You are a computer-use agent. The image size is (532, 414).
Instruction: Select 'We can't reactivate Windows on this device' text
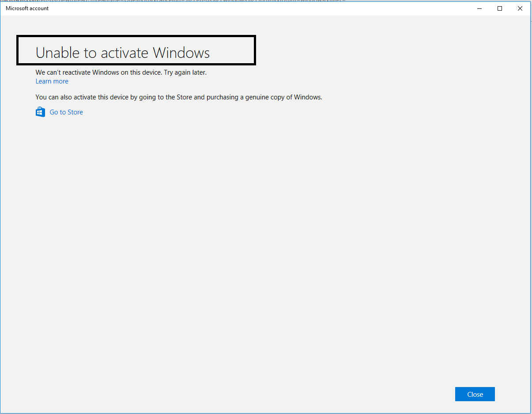pyautogui.click(x=98, y=72)
